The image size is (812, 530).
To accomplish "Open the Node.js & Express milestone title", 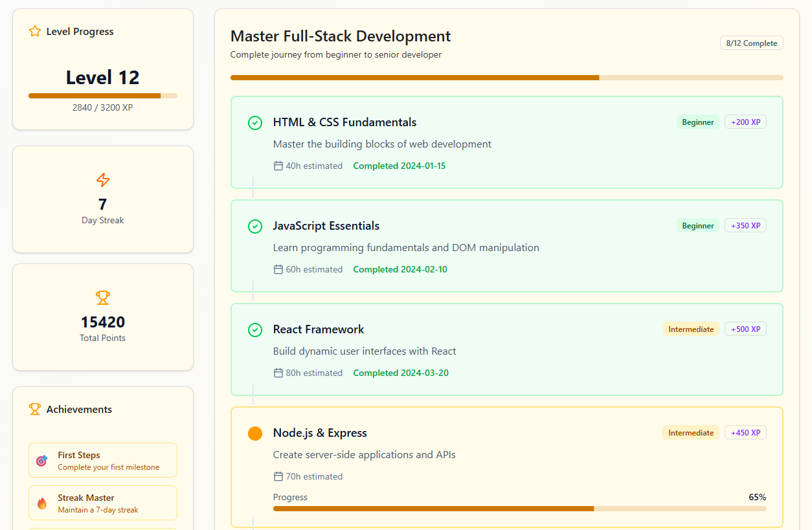I will (x=320, y=433).
